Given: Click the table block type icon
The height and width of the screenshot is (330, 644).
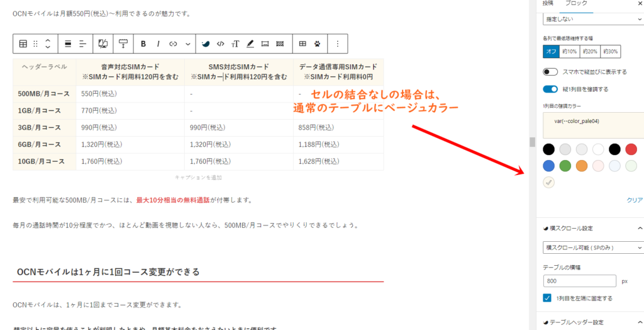Looking at the screenshot, I should (23, 43).
